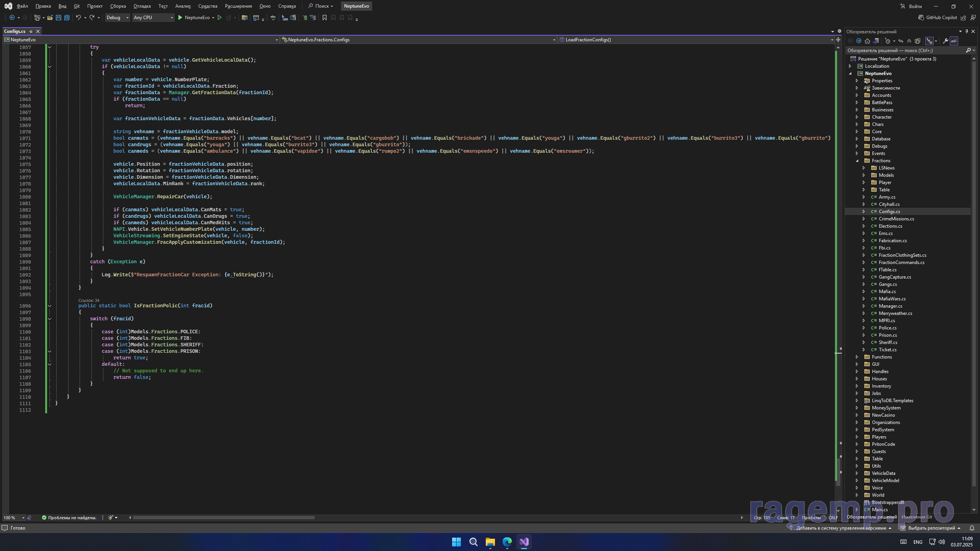Viewport: 980px width, 551px height.
Task: Click Collapse All icon in Solution Explorer
Action: click(x=909, y=41)
